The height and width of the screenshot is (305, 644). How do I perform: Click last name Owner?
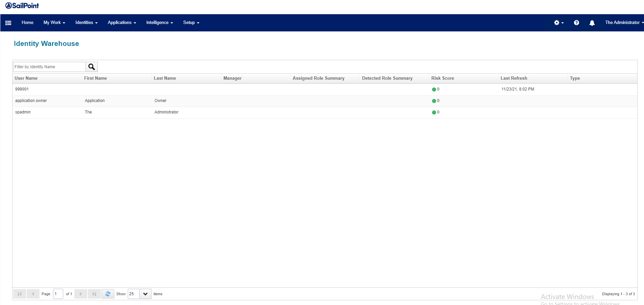[x=161, y=101]
